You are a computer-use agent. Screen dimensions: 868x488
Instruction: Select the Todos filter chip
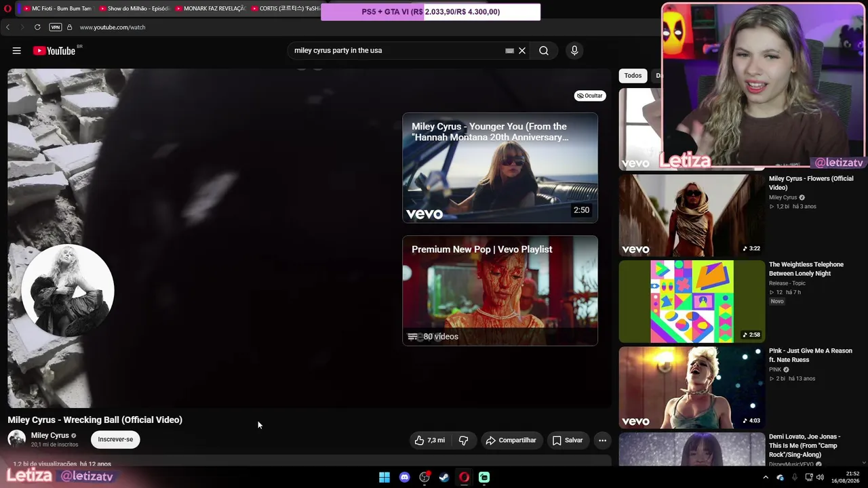click(x=633, y=76)
